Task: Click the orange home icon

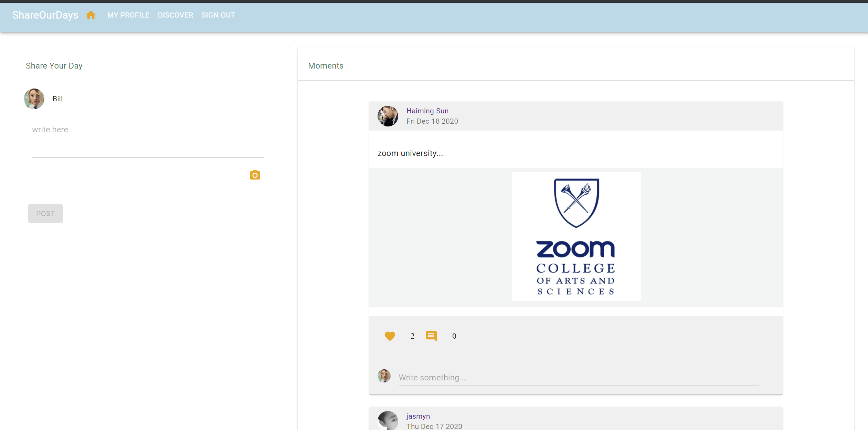Action: pos(91,15)
